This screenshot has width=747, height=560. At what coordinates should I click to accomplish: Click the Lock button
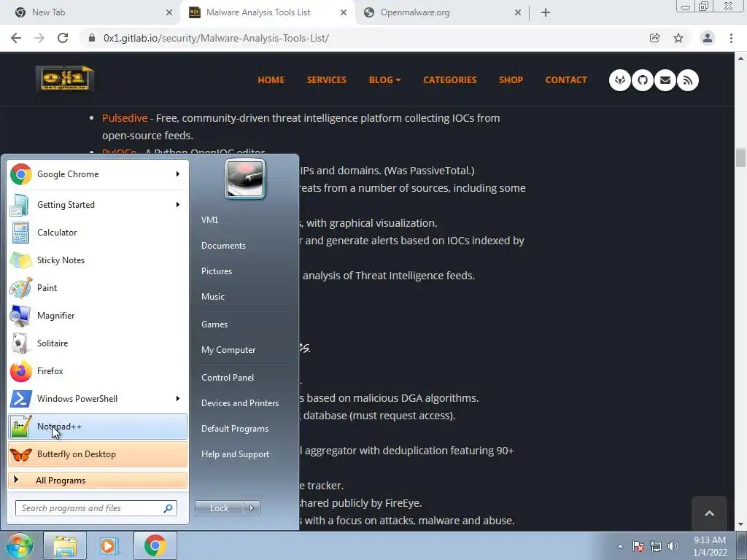[x=219, y=508]
